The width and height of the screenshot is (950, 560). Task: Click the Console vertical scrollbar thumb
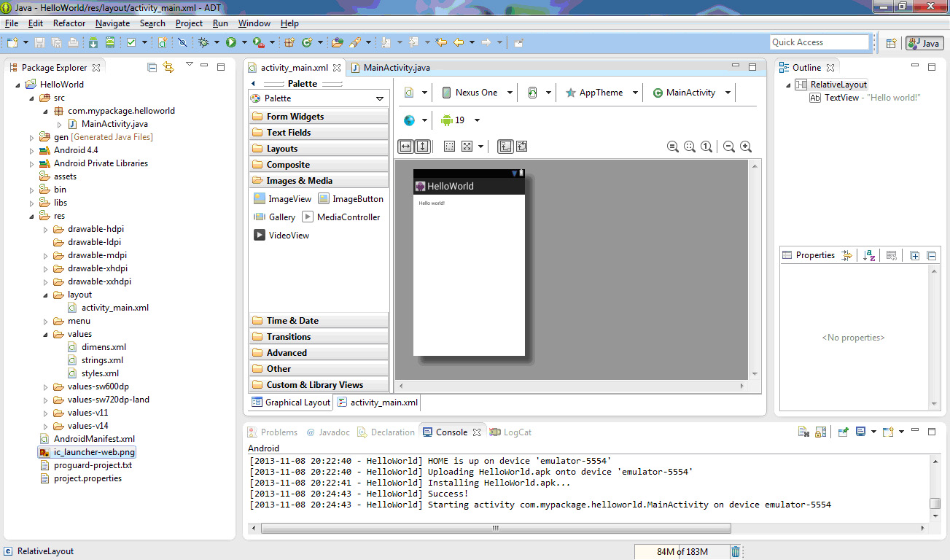click(935, 504)
